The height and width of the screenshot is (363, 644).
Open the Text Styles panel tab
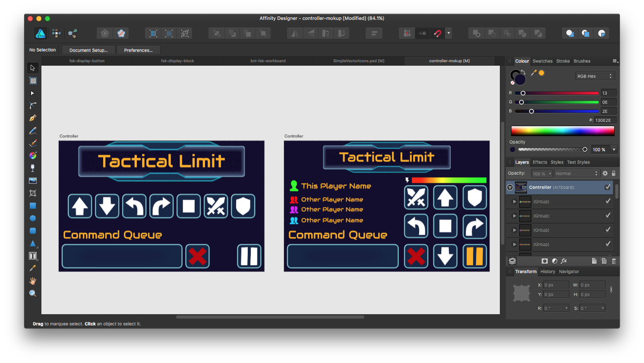point(579,162)
